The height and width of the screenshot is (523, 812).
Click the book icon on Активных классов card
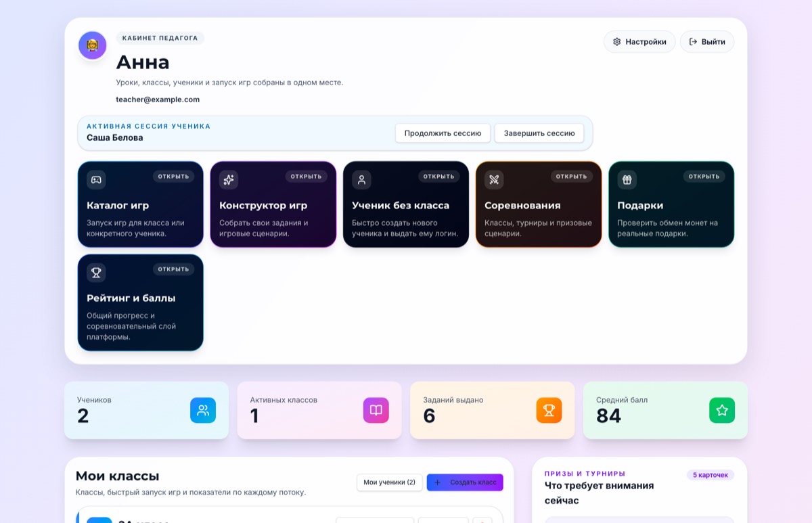pyautogui.click(x=376, y=410)
